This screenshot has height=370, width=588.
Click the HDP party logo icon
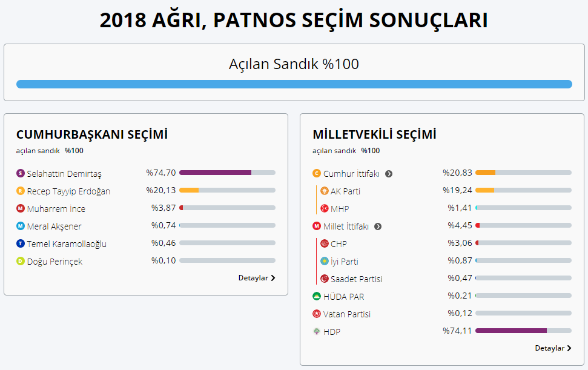[316, 331]
